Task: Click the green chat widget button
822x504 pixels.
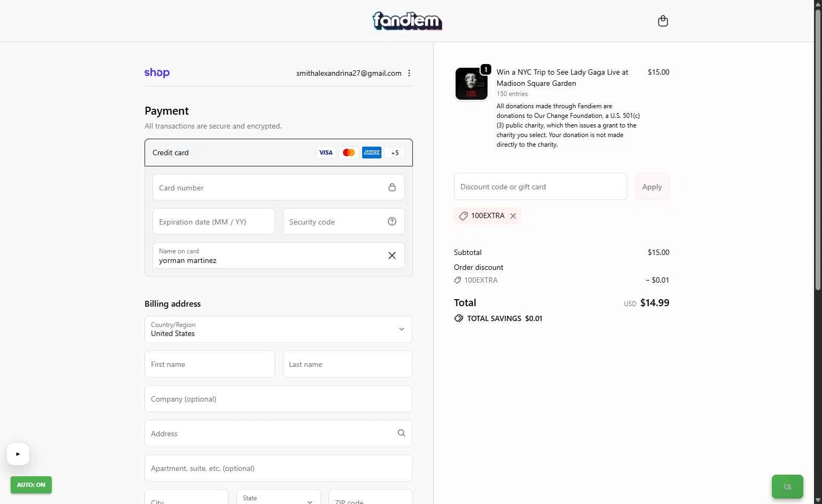Action: [x=787, y=486]
